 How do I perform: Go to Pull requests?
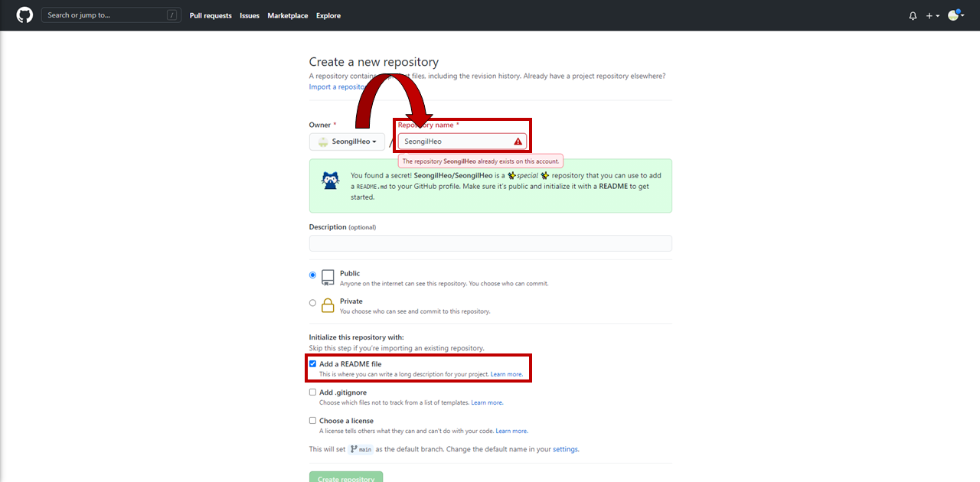[211, 15]
